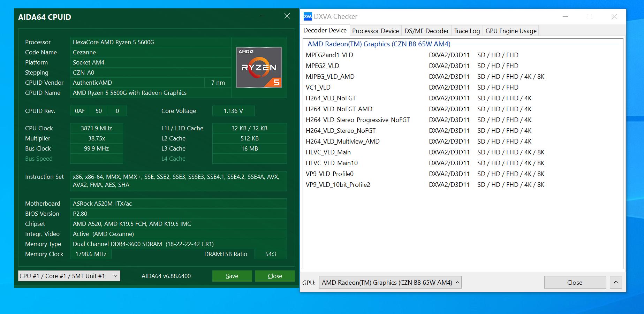Click the DXVA Checker title bar icon
644x314 pixels.
pyautogui.click(x=308, y=16)
